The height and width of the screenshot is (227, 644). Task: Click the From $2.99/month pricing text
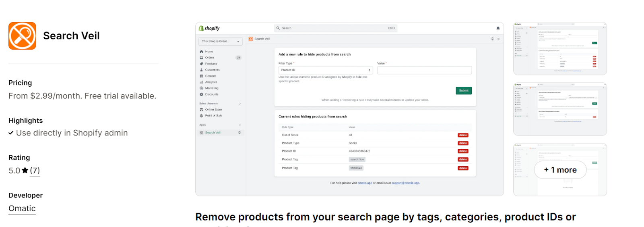click(82, 96)
